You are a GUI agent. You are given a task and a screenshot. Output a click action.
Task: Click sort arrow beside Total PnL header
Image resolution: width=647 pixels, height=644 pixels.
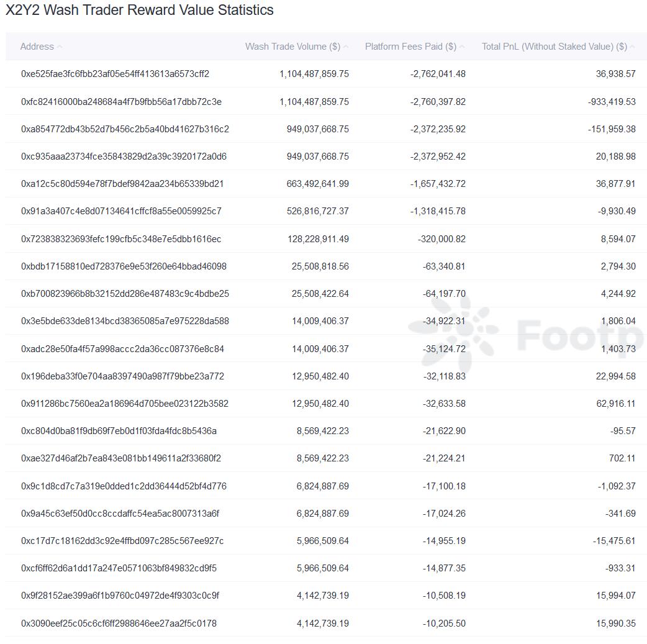click(x=633, y=47)
